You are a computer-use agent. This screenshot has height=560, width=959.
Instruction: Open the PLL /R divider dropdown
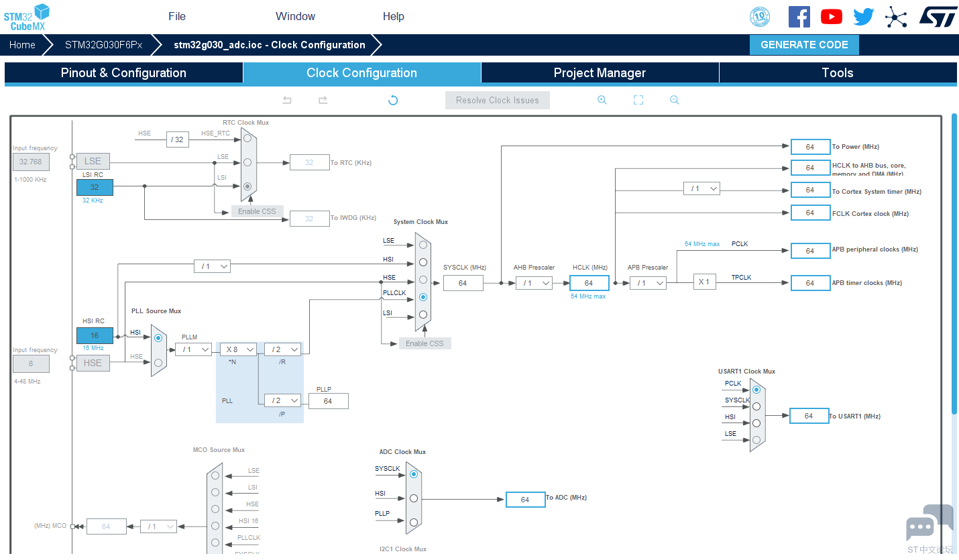(282, 349)
